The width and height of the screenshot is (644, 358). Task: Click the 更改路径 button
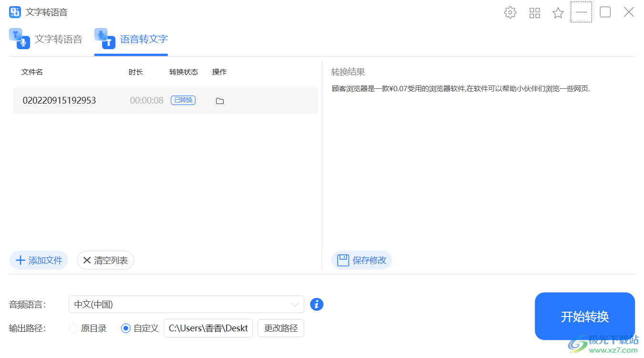coord(281,328)
